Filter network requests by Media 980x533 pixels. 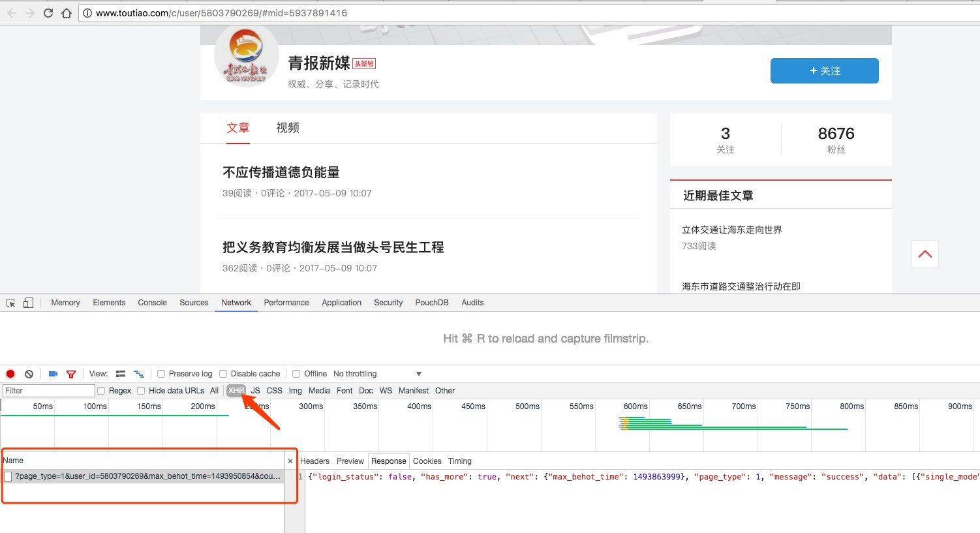(319, 391)
